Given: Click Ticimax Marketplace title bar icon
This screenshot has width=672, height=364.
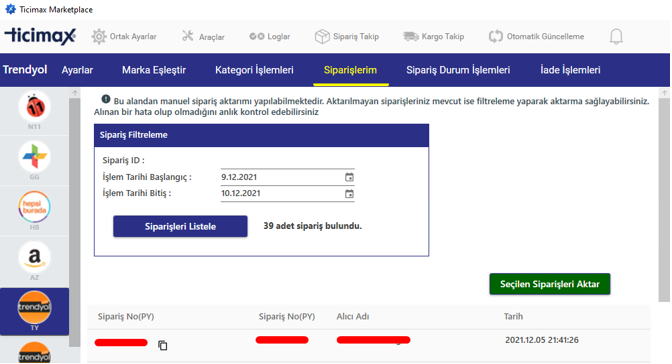Looking at the screenshot, I should (10, 9).
